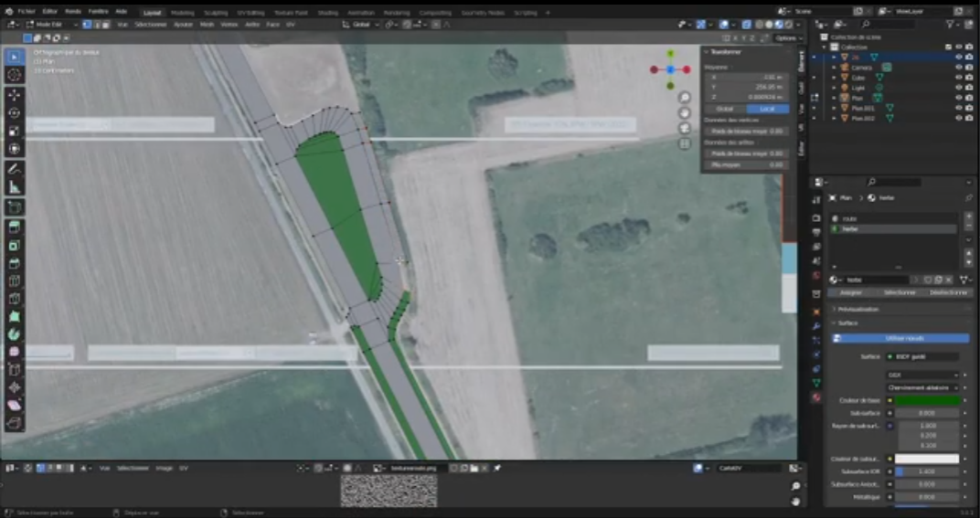Open the Mesh menu in viewport header

point(207,25)
